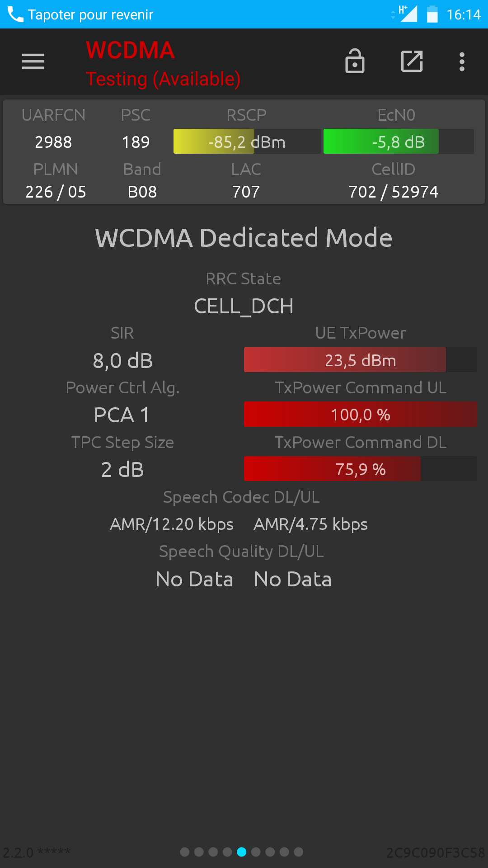Tap the phone call icon in status bar

click(15, 14)
